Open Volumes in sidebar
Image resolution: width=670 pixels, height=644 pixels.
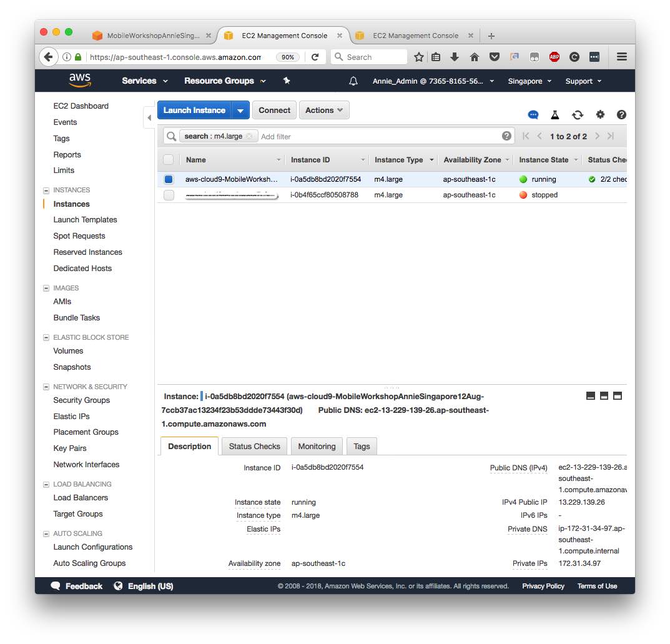(68, 351)
